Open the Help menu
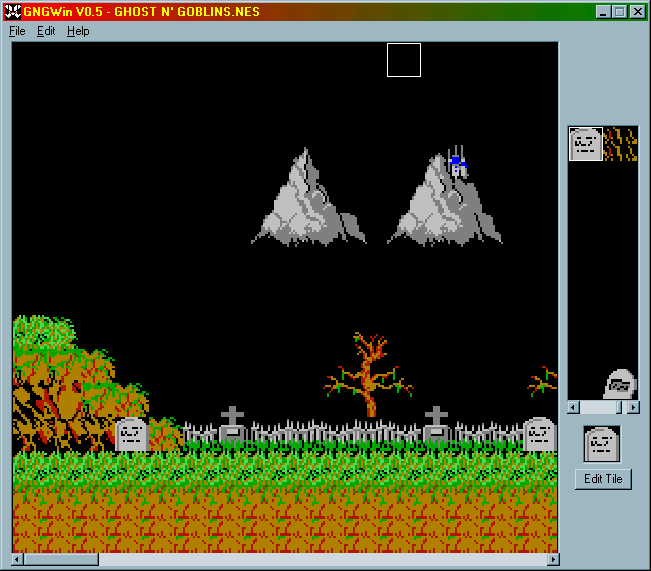The image size is (651, 571). pyautogui.click(x=78, y=31)
